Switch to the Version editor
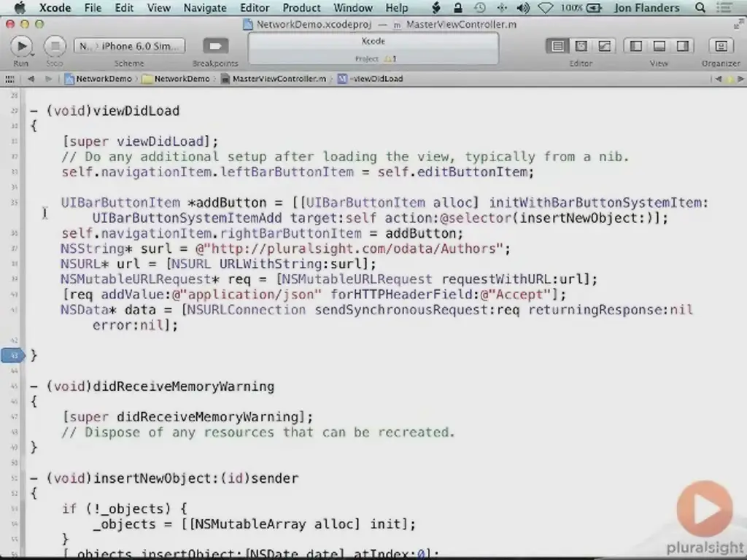747x560 pixels. point(604,46)
